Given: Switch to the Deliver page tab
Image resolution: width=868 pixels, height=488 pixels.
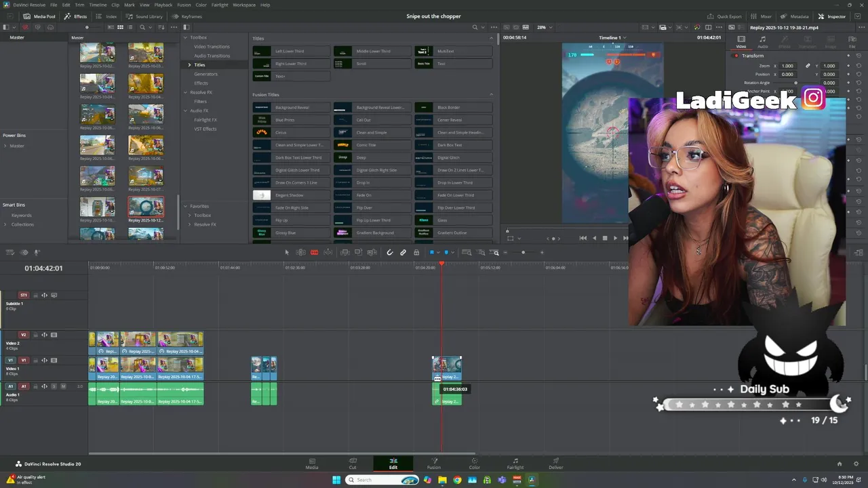Looking at the screenshot, I should 556,464.
